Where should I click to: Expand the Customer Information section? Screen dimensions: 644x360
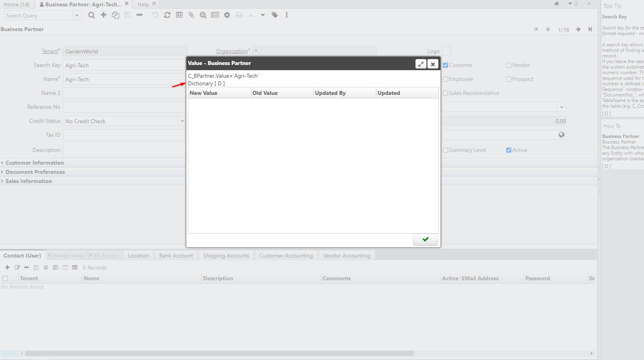pos(34,163)
